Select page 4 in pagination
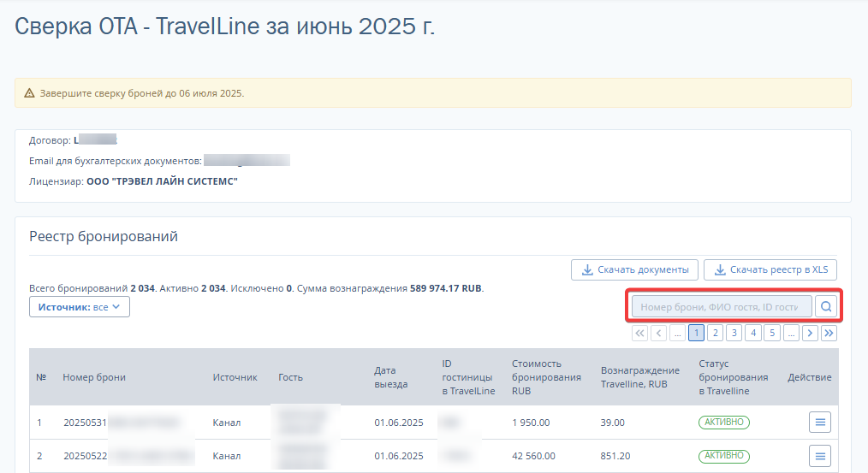This screenshot has height=473, width=868. pyautogui.click(x=752, y=333)
